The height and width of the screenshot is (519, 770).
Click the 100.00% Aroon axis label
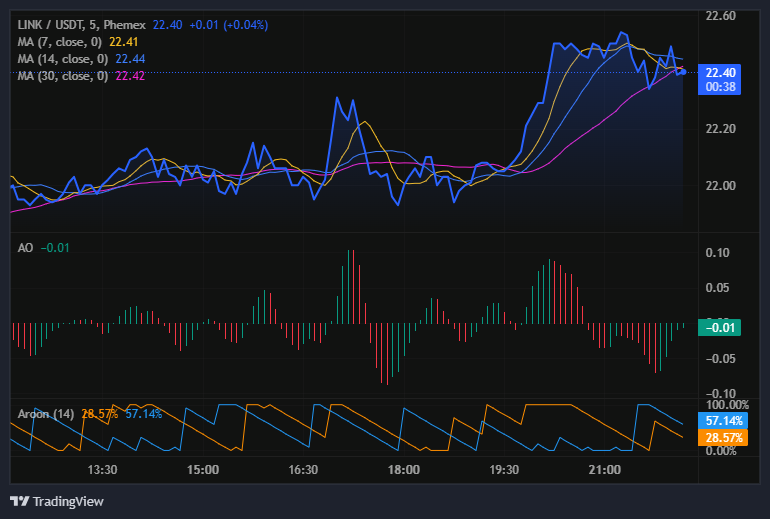point(726,405)
